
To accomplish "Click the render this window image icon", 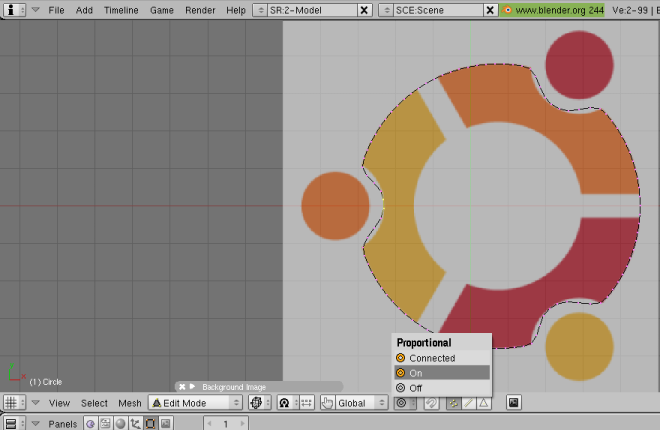I will coord(514,403).
